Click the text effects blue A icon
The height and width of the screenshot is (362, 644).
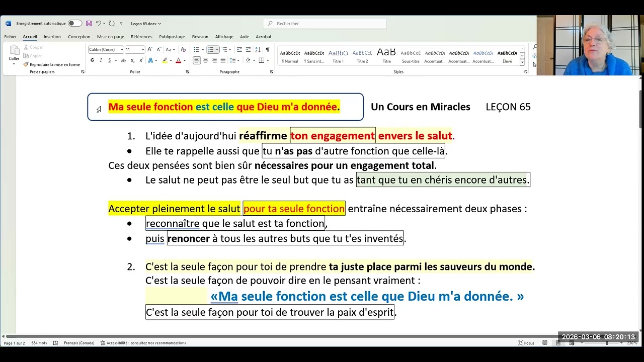pos(150,60)
